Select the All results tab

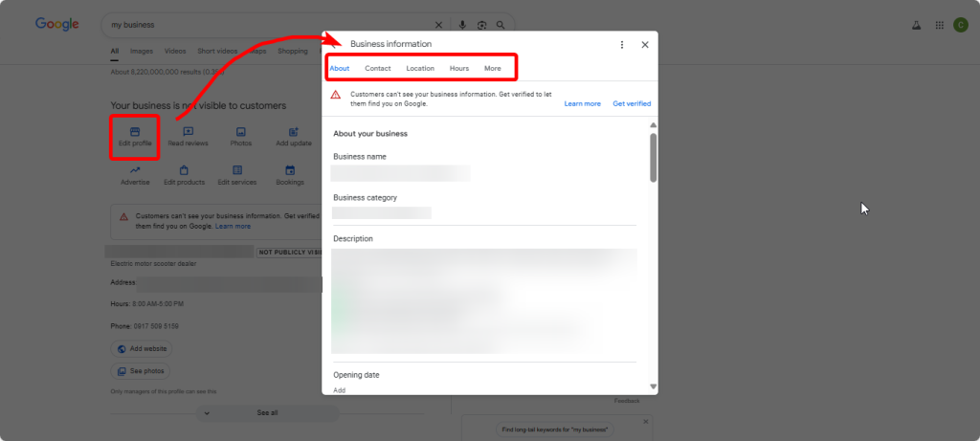(x=115, y=52)
